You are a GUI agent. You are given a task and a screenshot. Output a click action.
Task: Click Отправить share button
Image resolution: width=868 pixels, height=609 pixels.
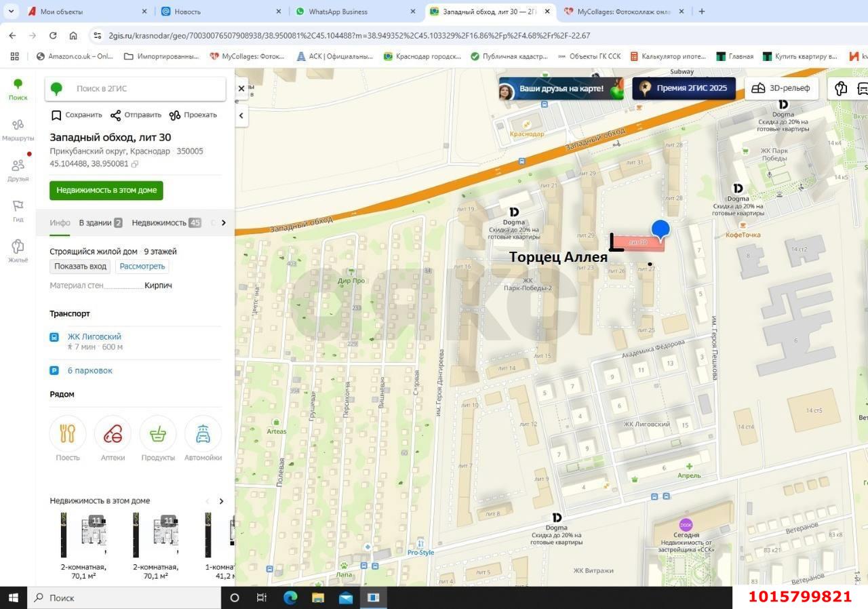pos(136,115)
